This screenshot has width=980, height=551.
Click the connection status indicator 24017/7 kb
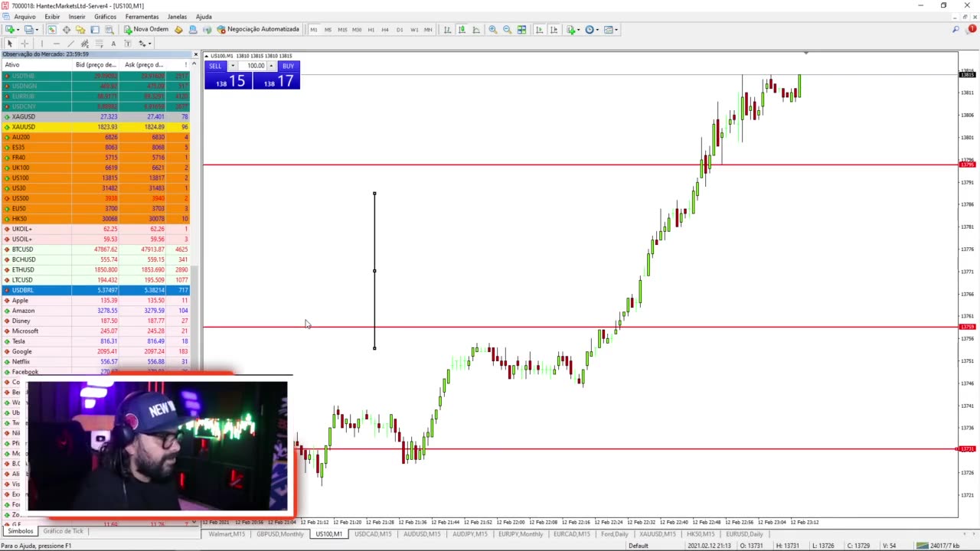pos(937,546)
